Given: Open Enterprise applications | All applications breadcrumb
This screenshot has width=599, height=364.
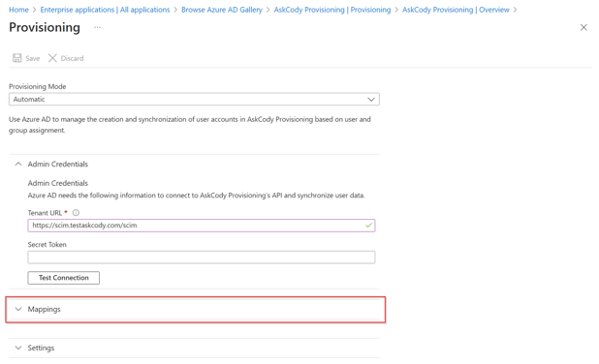Looking at the screenshot, I should (x=105, y=10).
